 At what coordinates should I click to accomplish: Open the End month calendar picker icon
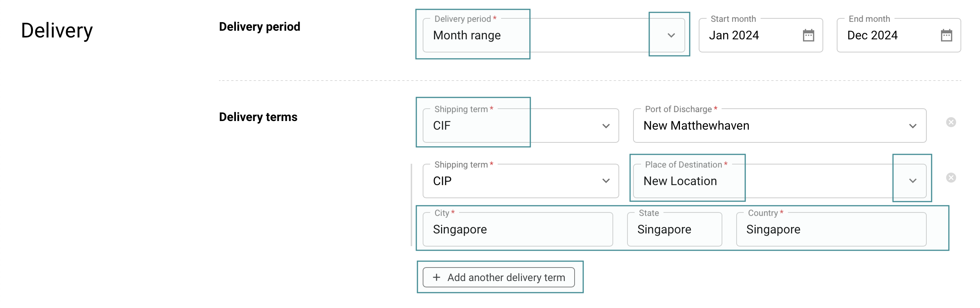(x=946, y=35)
